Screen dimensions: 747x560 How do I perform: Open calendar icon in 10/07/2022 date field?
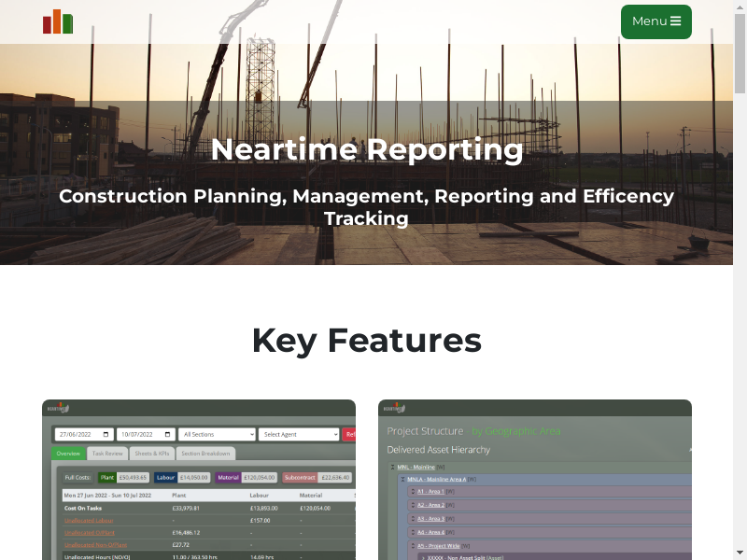point(168,434)
